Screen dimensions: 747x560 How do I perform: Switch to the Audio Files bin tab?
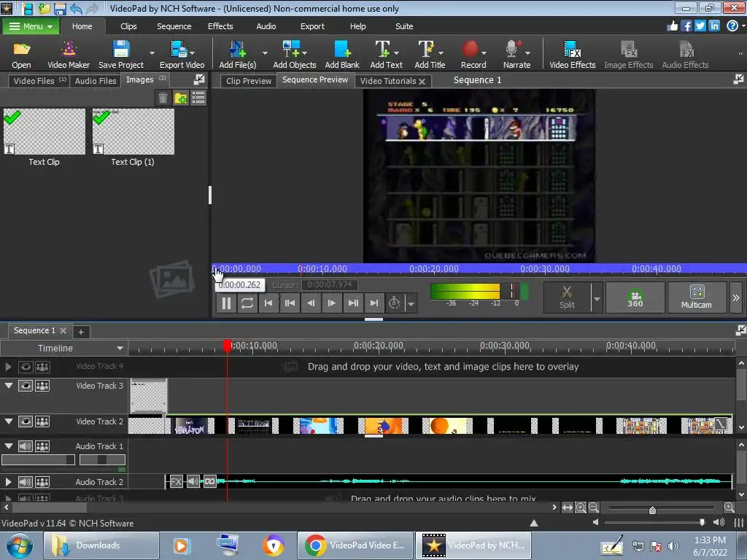click(x=96, y=80)
